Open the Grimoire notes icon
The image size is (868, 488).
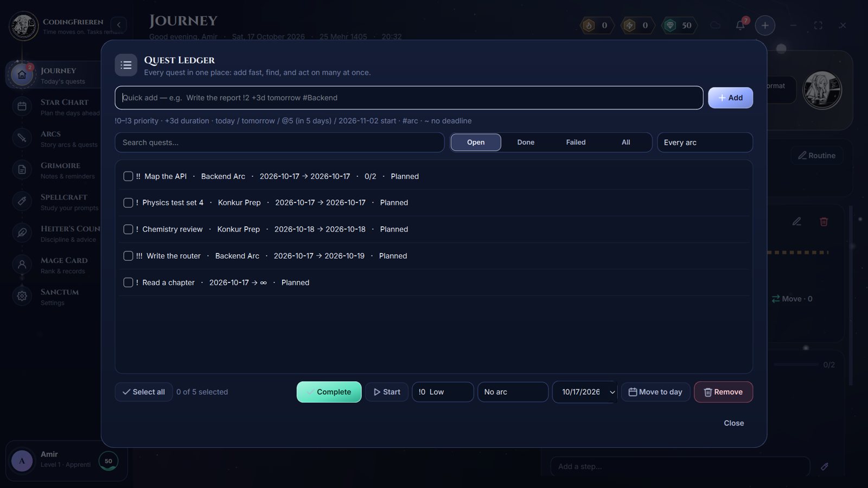[x=22, y=170]
